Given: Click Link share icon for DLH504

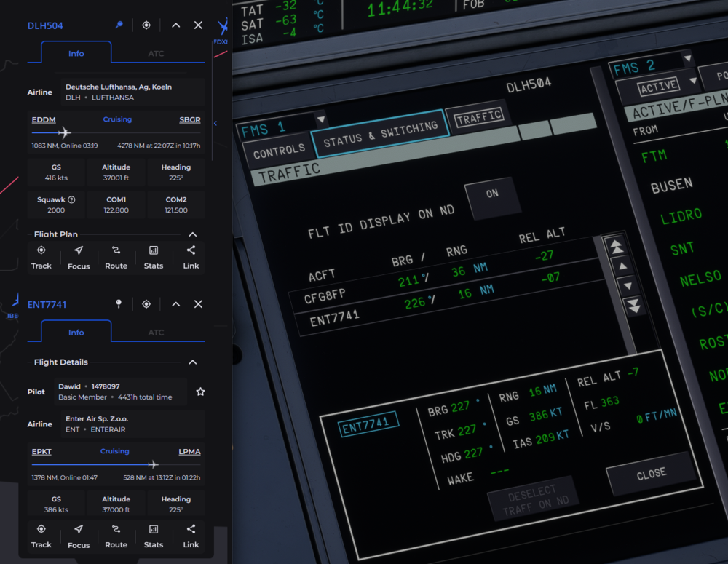Looking at the screenshot, I should pyautogui.click(x=191, y=257).
